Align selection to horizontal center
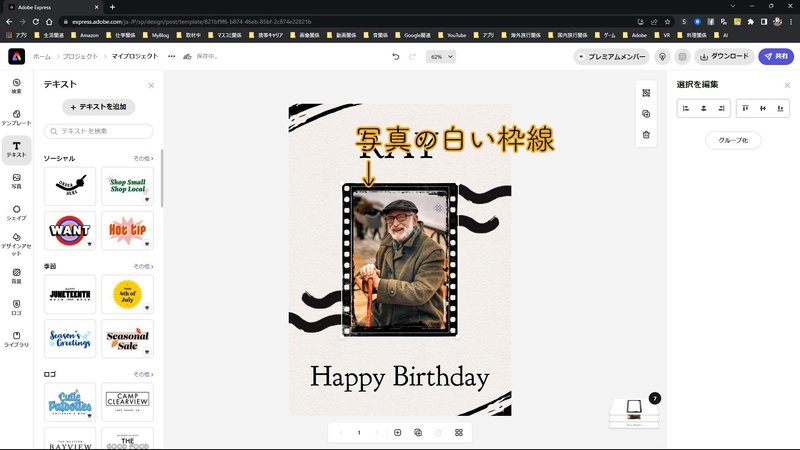This screenshot has width=800, height=450. point(704,108)
